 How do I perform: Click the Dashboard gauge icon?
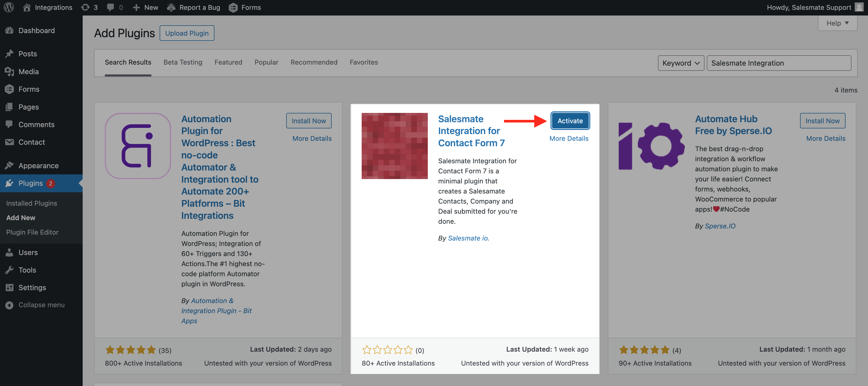pyautogui.click(x=10, y=30)
